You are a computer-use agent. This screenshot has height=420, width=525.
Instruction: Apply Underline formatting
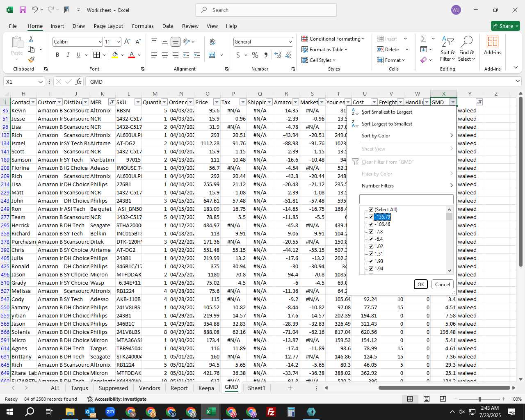pyautogui.click(x=78, y=55)
